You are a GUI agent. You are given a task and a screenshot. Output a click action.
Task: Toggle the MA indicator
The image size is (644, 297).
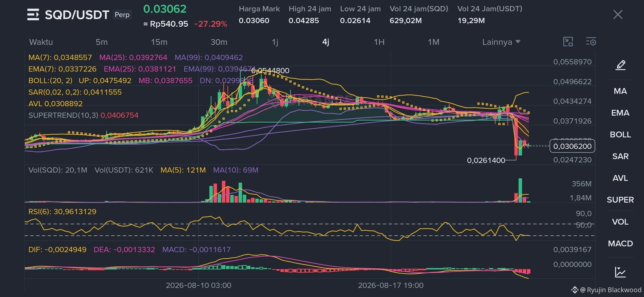click(620, 91)
